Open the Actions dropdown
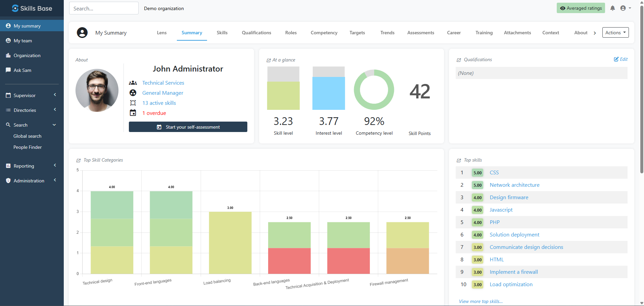The image size is (644, 306). click(615, 33)
